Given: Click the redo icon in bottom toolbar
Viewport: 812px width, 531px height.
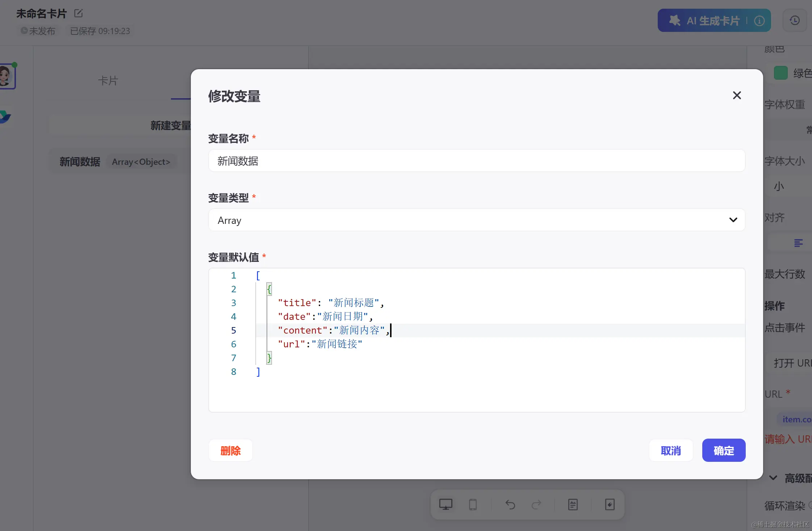Looking at the screenshot, I should point(536,504).
